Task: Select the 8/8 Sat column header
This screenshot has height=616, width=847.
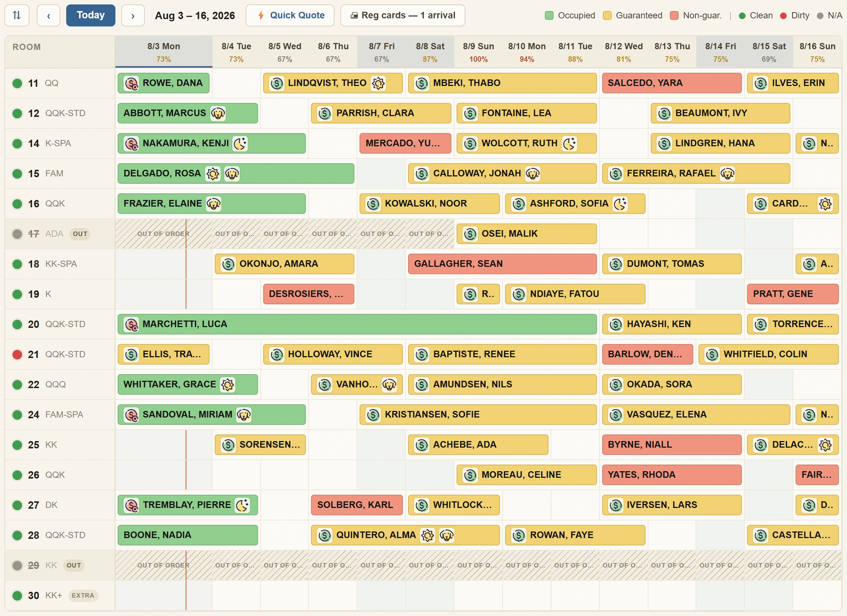Action: pos(430,52)
